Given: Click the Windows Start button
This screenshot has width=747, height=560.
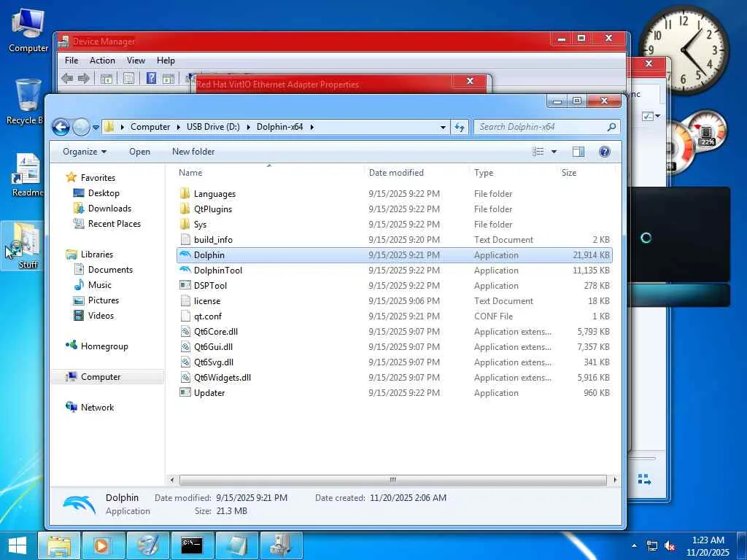Looking at the screenshot, I should [x=18, y=545].
